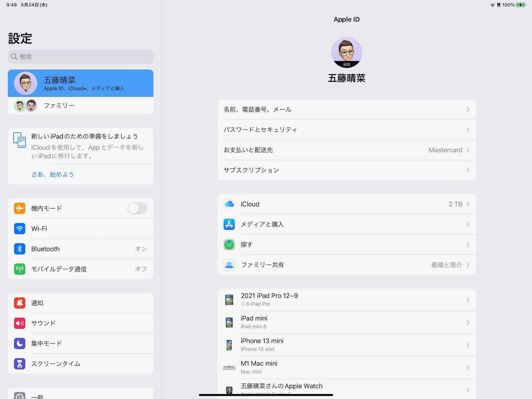Tap the red notifications bell icon
Viewport: 532px width, 399px height.
20,303
